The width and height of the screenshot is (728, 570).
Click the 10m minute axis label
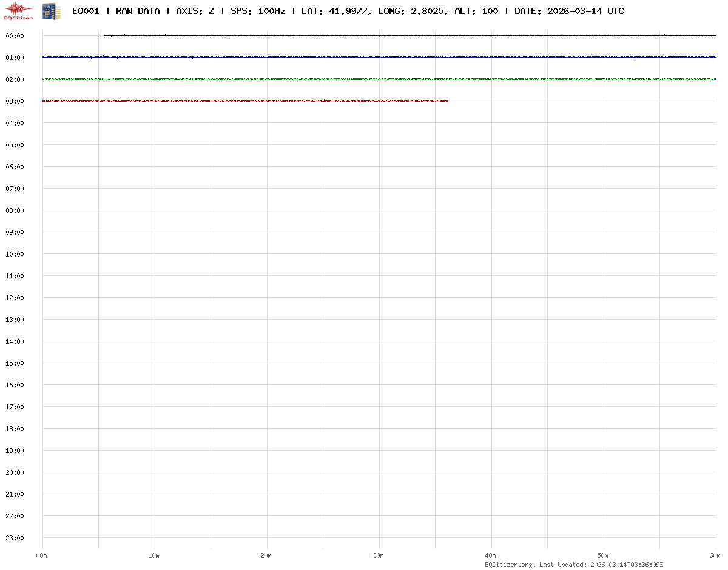click(x=154, y=555)
